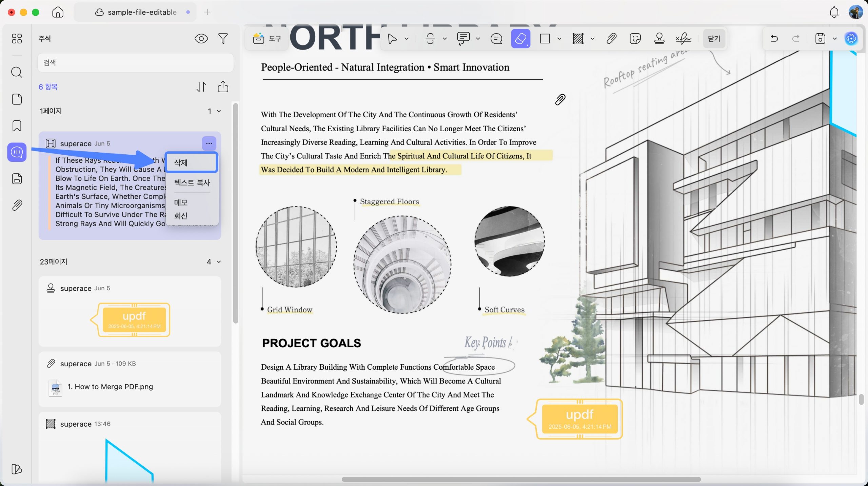Undo the last action

[774, 39]
